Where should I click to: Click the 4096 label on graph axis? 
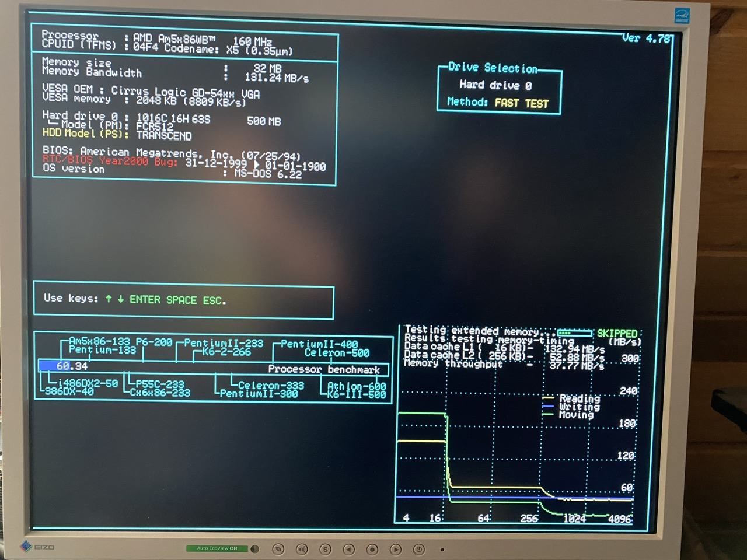pyautogui.click(x=620, y=519)
